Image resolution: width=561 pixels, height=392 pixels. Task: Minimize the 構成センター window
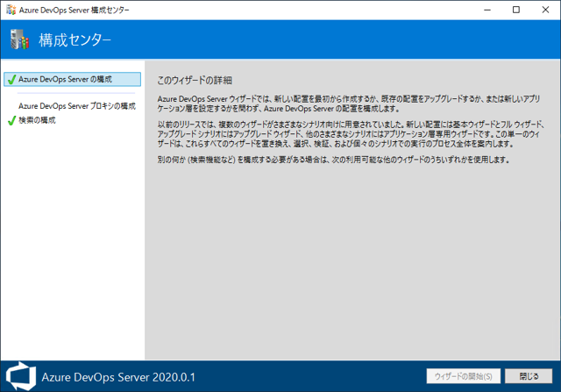click(x=487, y=10)
